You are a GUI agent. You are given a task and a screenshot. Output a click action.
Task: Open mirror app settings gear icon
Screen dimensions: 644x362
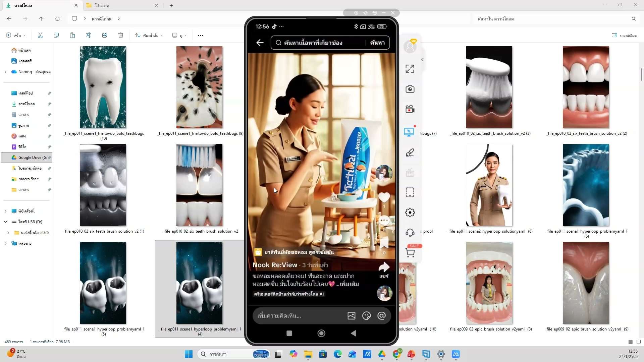(410, 213)
